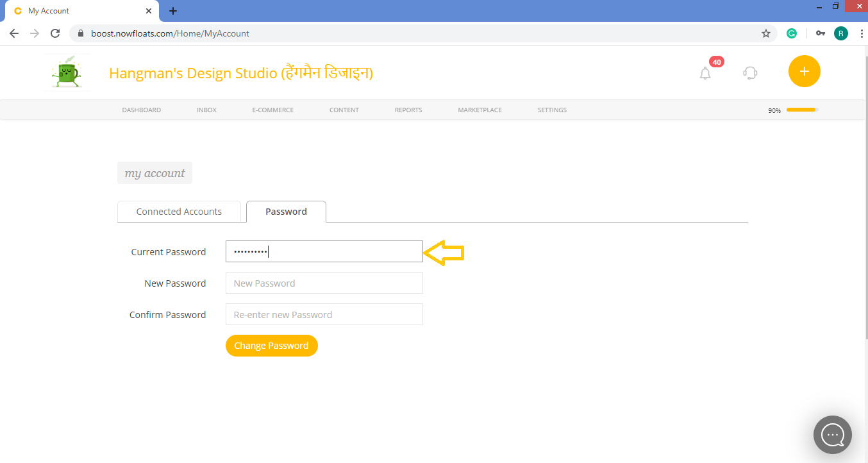
Task: Open the browser menu with three dots
Action: pos(861,33)
